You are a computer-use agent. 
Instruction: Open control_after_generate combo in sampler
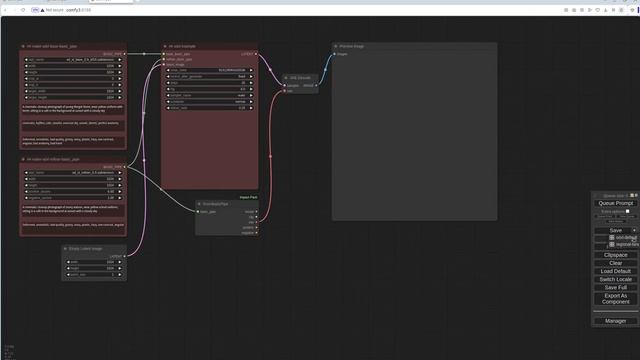point(209,76)
